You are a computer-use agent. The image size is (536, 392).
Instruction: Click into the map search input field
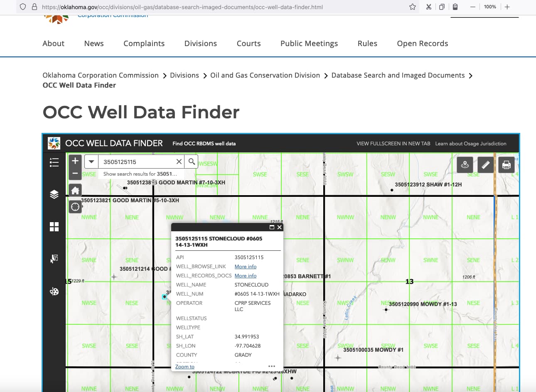(137, 162)
